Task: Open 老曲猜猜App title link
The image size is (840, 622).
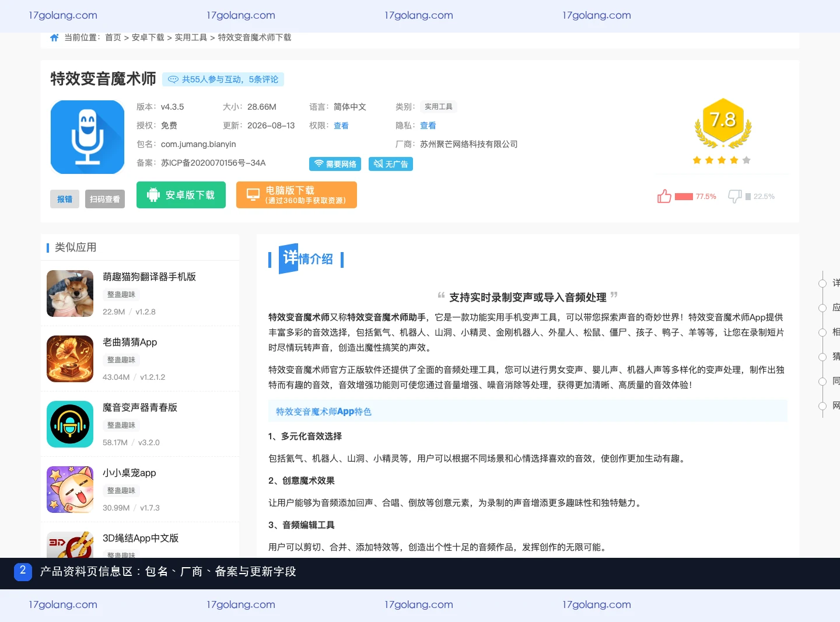Action: (x=130, y=342)
